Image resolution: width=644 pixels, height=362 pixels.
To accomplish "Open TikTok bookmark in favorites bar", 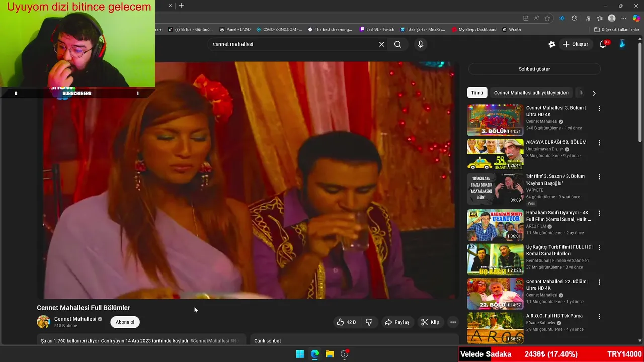I will (x=191, y=30).
